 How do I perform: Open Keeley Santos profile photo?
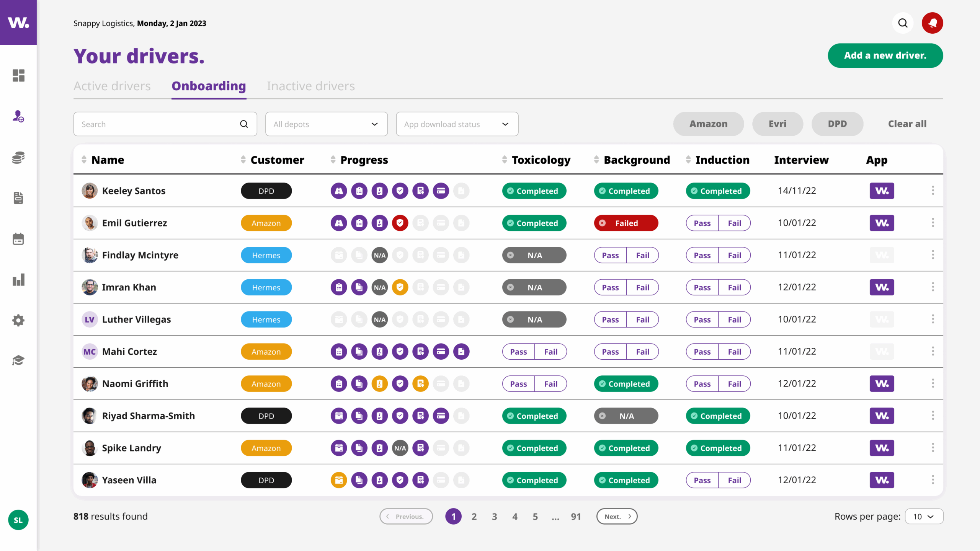tap(90, 191)
